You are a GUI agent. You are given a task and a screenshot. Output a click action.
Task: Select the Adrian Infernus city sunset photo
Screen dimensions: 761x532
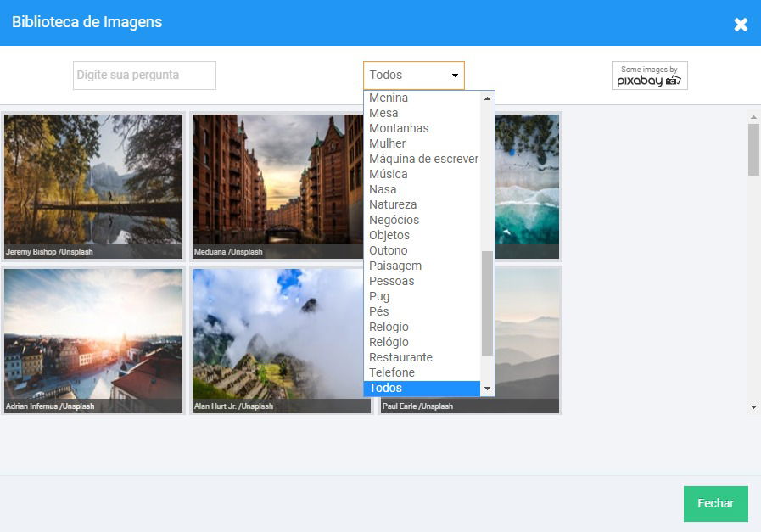pos(93,341)
